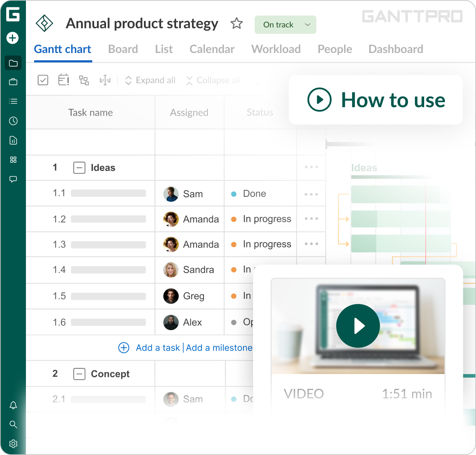Viewport: 476px width, 455px height.
Task: Click the add task plus circle icon
Action: coord(124,347)
